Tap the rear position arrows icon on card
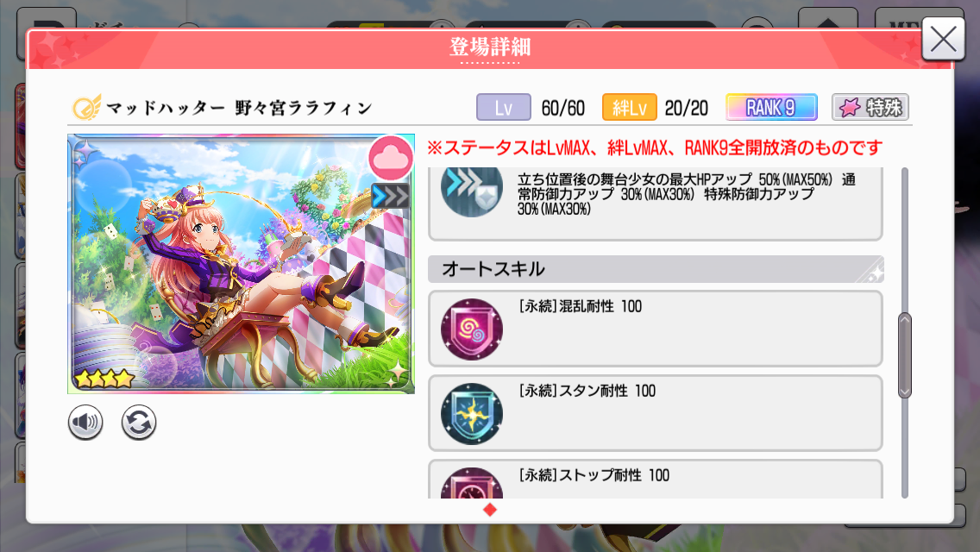Viewport: 980px width, 552px height. click(x=390, y=196)
